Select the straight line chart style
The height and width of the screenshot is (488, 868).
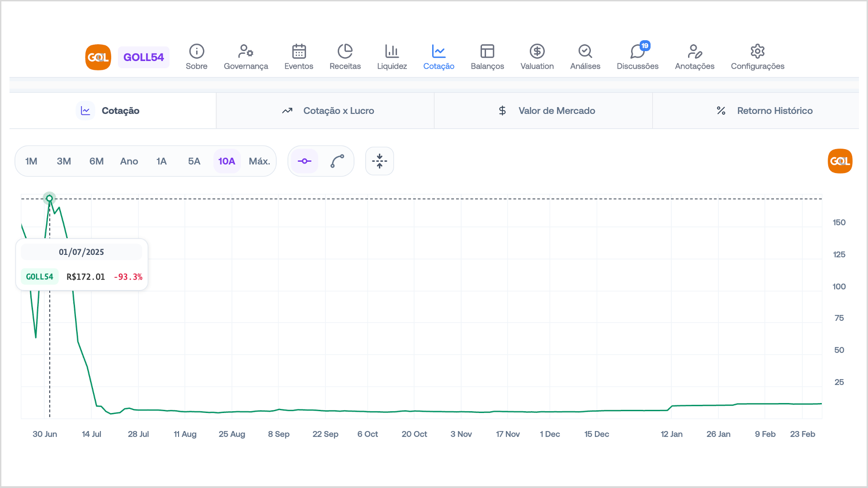(305, 161)
